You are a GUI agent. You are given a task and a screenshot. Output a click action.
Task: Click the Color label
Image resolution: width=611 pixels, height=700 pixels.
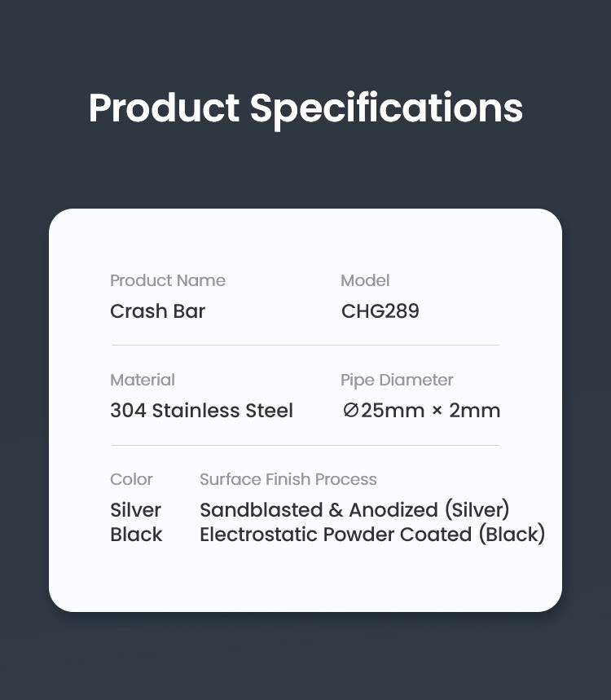[x=131, y=479]
